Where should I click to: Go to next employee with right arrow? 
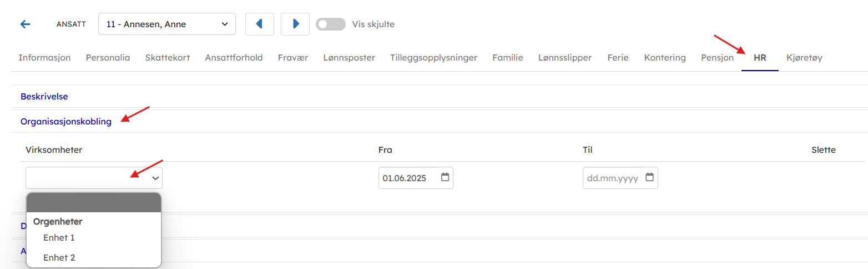pyautogui.click(x=295, y=24)
